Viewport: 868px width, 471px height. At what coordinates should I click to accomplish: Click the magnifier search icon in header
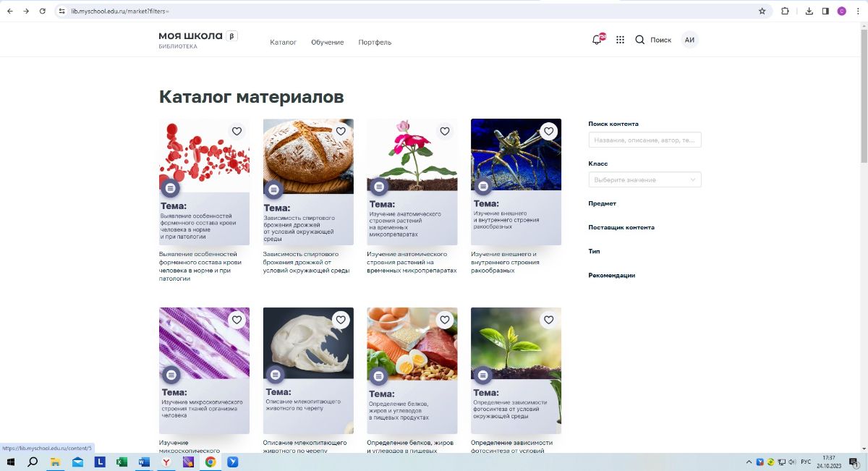(x=639, y=40)
